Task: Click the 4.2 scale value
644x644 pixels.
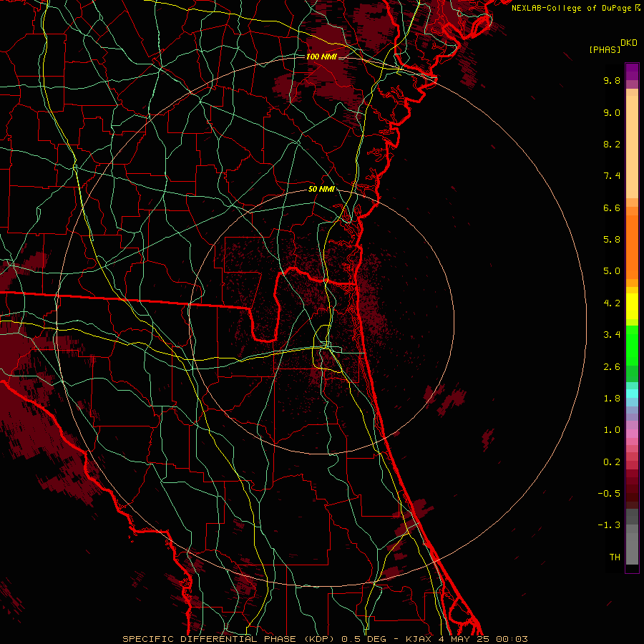Action: click(612, 303)
